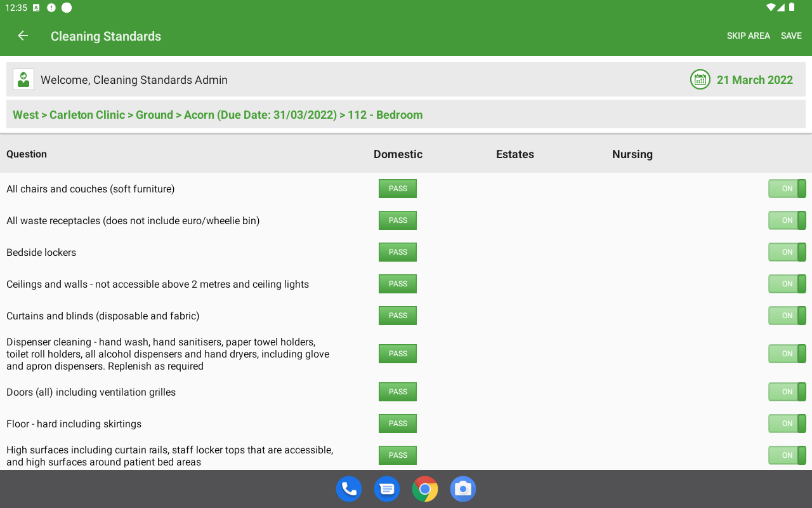Save the cleaning standards audit
This screenshot has width=812, height=508.
point(791,36)
